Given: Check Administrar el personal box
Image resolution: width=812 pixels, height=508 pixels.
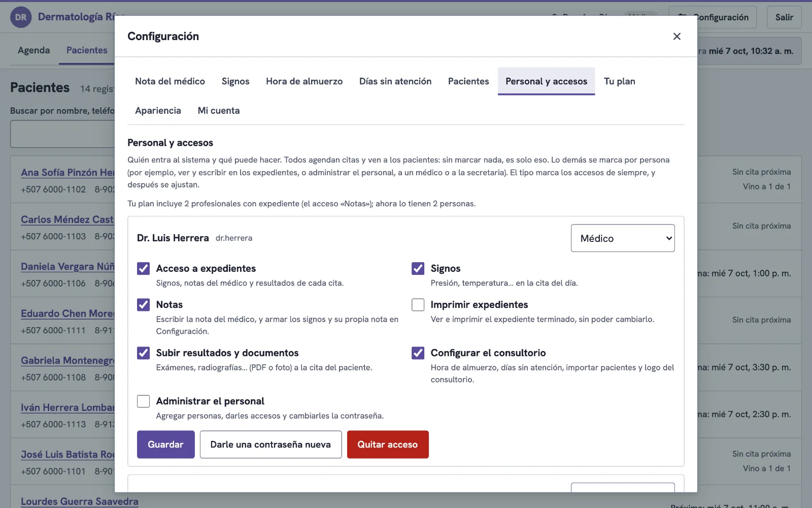Looking at the screenshot, I should click(x=144, y=401).
